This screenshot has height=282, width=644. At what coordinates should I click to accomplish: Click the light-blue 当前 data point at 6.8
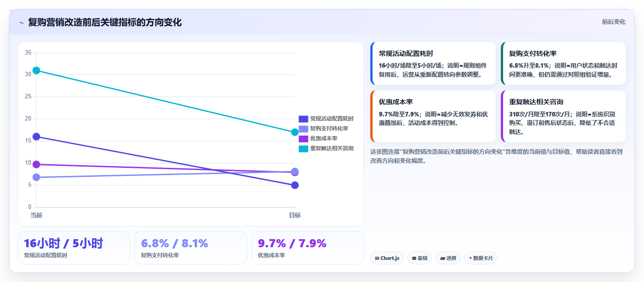pyautogui.click(x=36, y=177)
